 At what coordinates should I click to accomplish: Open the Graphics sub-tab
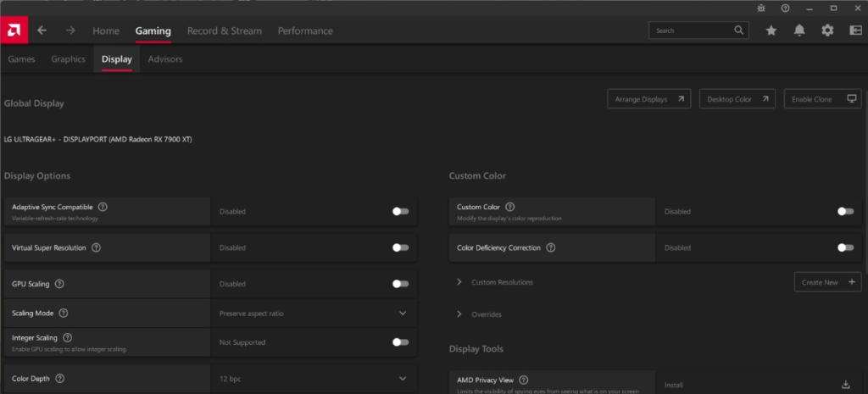click(68, 59)
